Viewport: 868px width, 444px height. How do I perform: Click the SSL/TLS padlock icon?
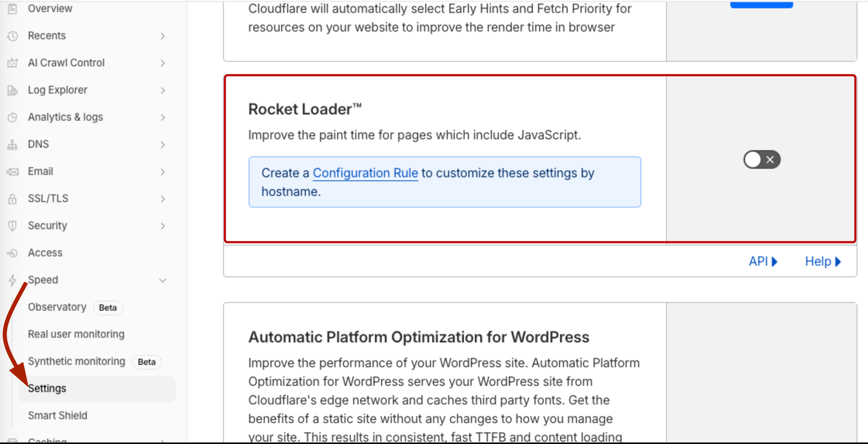[12, 199]
